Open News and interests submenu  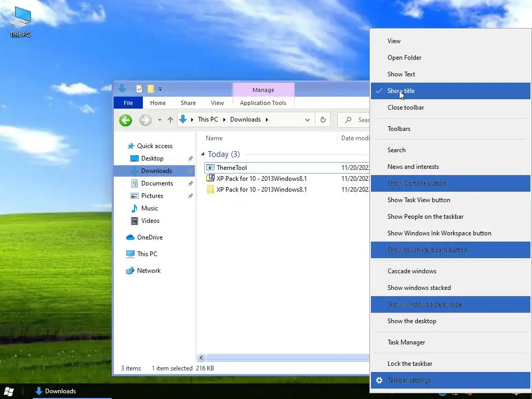pos(450,167)
